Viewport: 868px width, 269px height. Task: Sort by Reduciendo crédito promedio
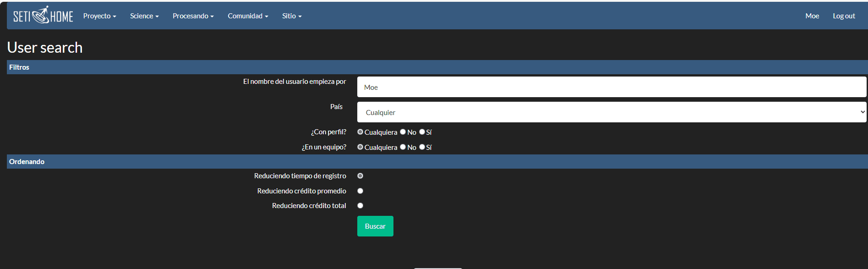click(360, 191)
